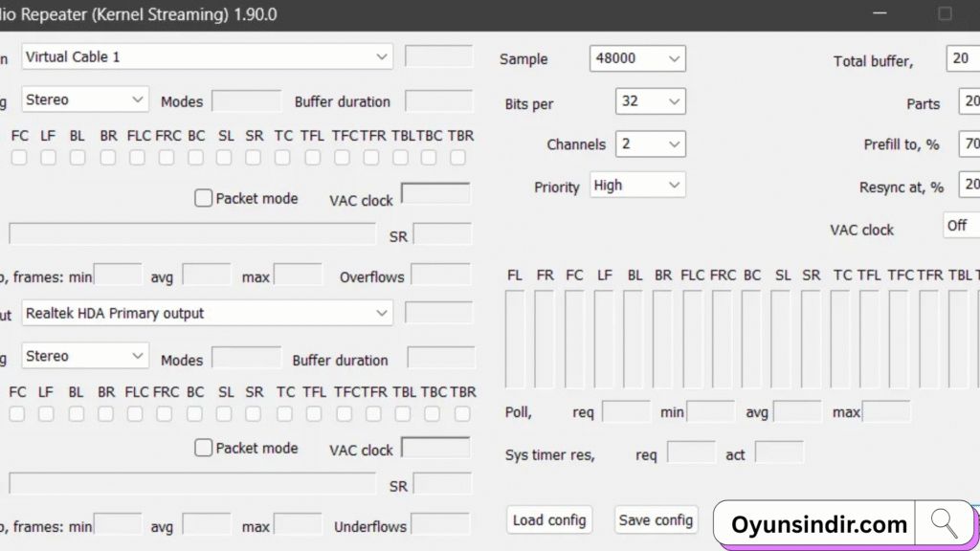Click the magnifier icon on the Oyunsindir watermark
980x551 pixels.
pos(945,523)
